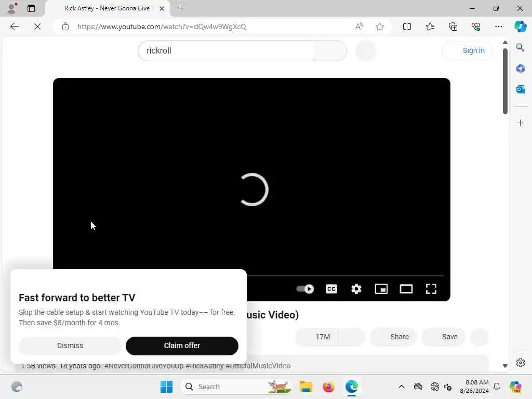
Task: Click the 17M likes button
Action: pyautogui.click(x=317, y=337)
